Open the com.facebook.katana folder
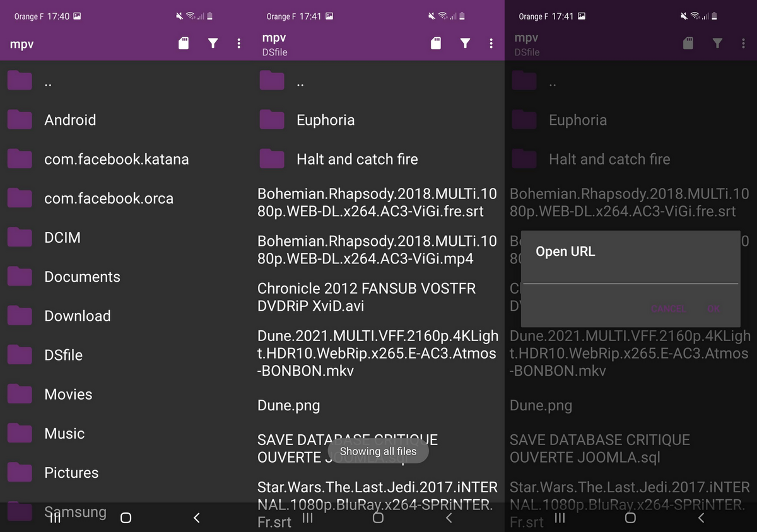757x532 pixels. tap(126, 159)
